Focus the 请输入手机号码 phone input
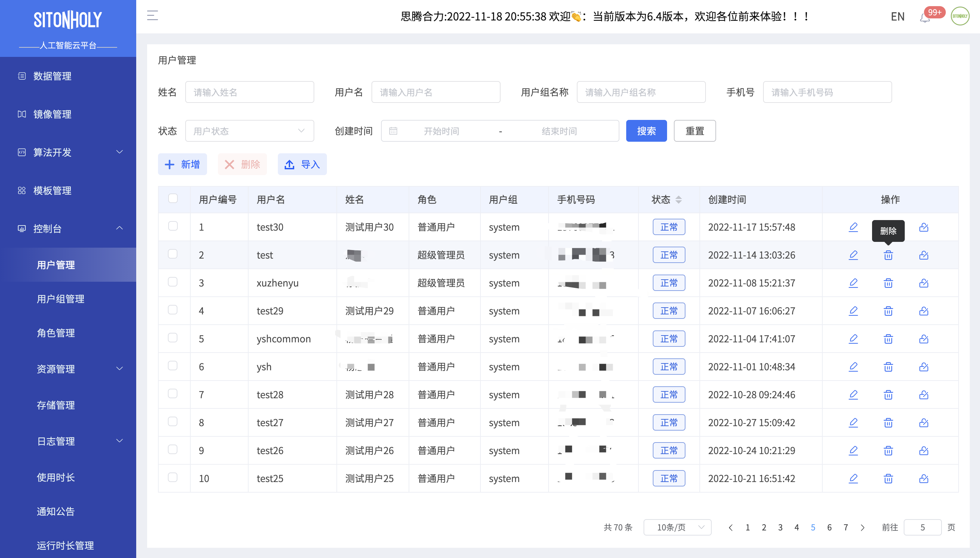This screenshot has height=558, width=980. pyautogui.click(x=827, y=92)
